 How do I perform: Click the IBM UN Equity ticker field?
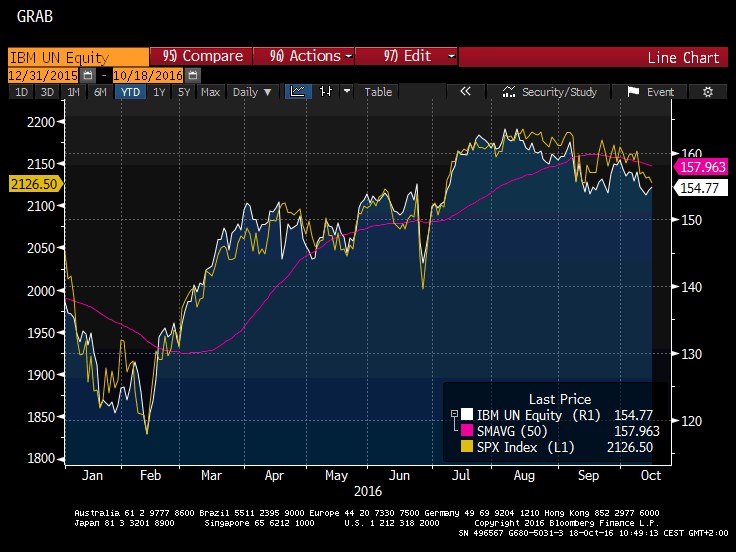75,57
